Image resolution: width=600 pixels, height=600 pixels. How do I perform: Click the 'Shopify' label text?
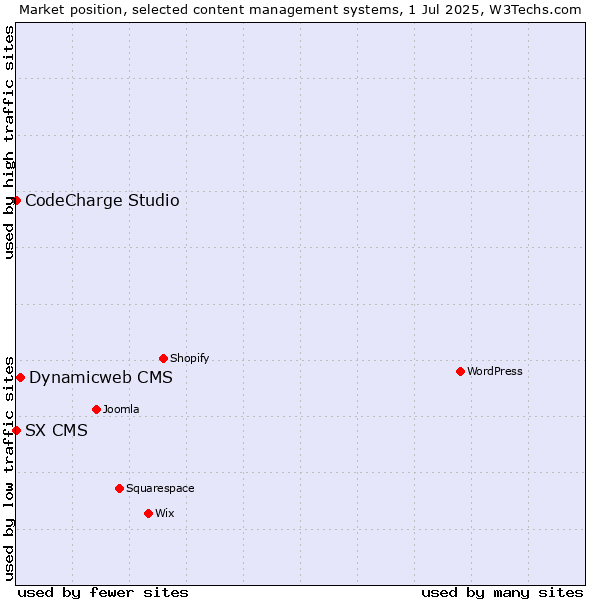pyautogui.click(x=189, y=358)
